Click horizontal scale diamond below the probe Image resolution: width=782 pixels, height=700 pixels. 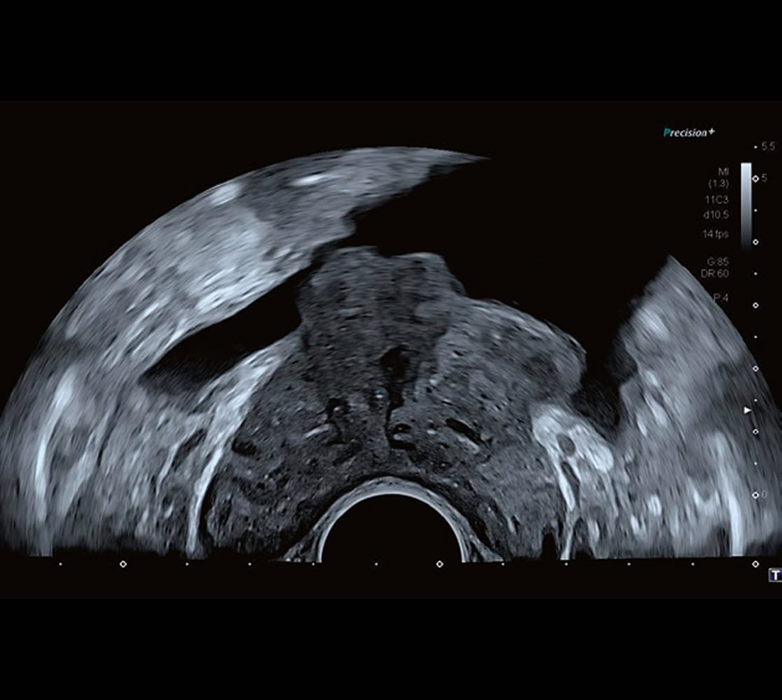pos(440,563)
